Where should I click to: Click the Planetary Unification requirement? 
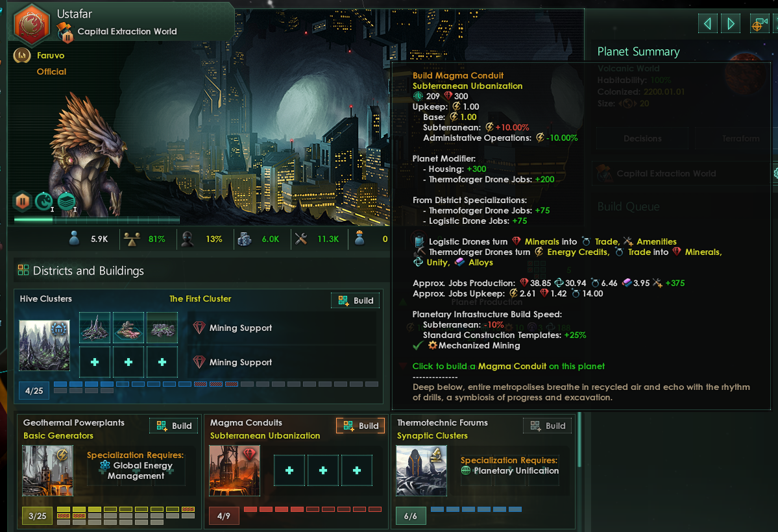pos(510,470)
